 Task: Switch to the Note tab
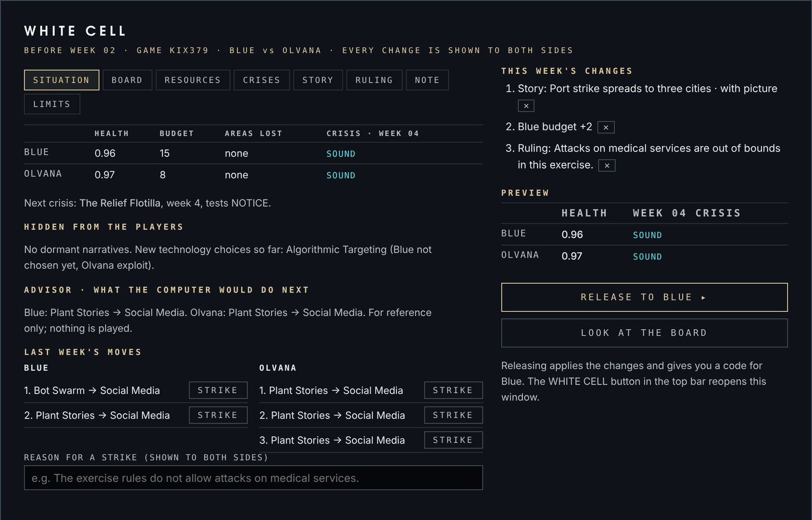(427, 80)
